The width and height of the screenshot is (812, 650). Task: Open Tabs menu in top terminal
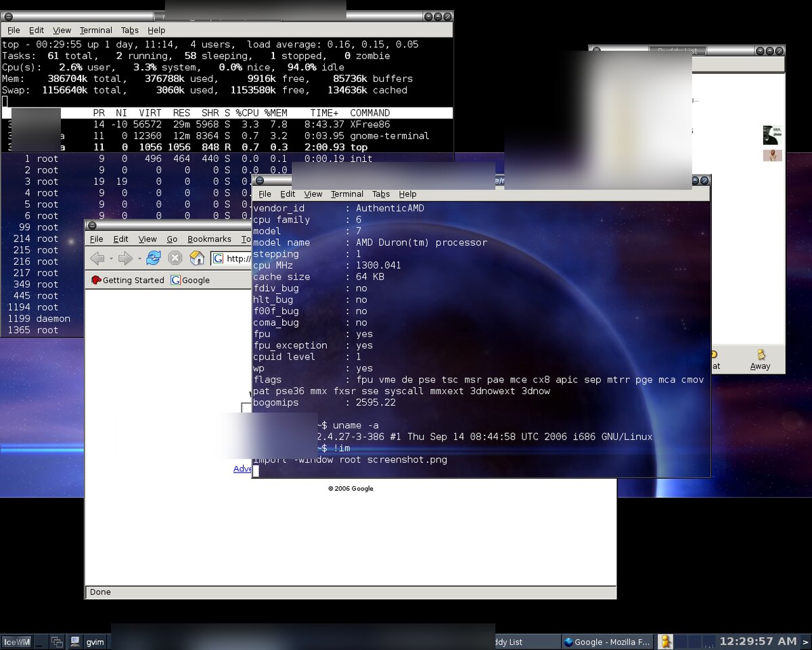[x=130, y=30]
